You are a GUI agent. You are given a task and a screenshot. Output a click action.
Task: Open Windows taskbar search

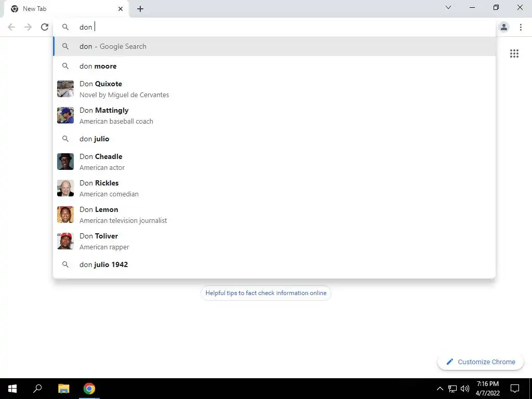coord(37,389)
